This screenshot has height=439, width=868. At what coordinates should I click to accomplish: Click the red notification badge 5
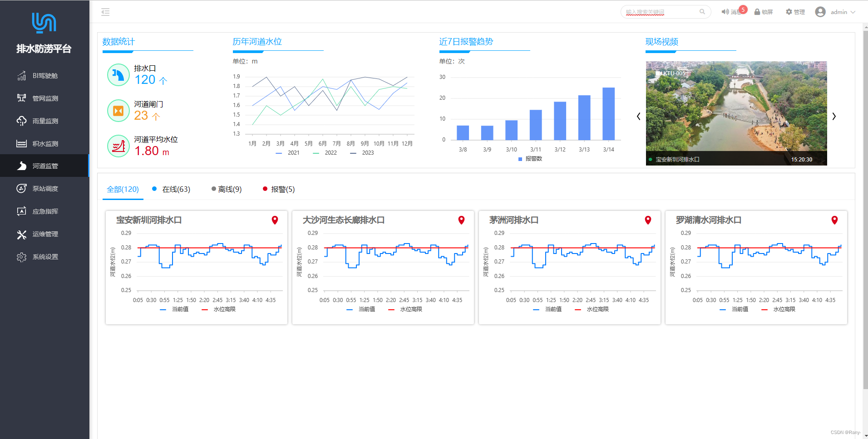[x=743, y=10]
